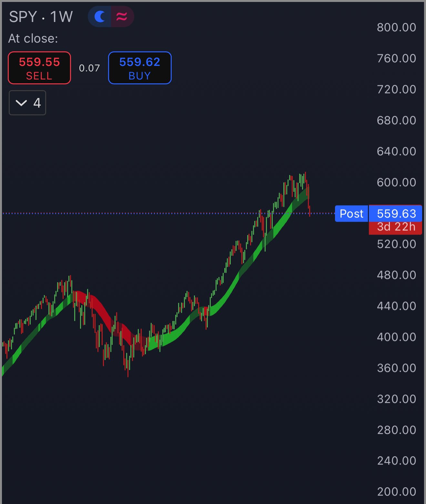Tap the 559.55 SELL button
426x504 pixels.
pos(39,68)
